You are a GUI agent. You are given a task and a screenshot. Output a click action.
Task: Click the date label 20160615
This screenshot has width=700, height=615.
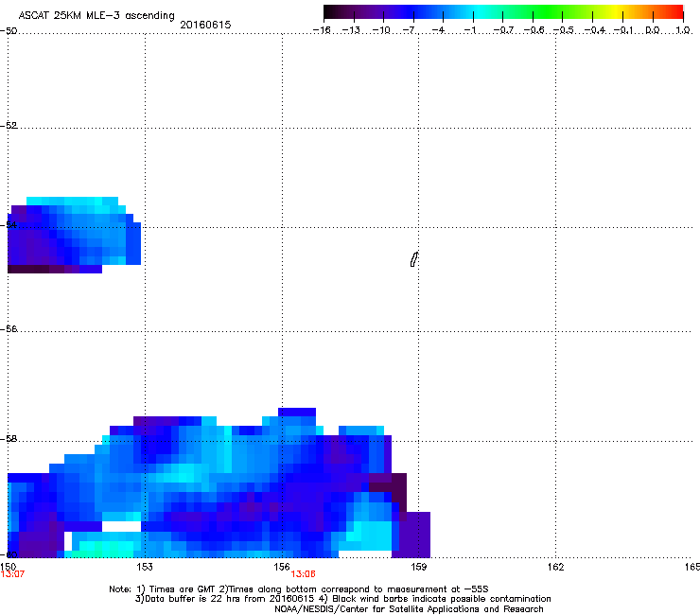pyautogui.click(x=205, y=25)
